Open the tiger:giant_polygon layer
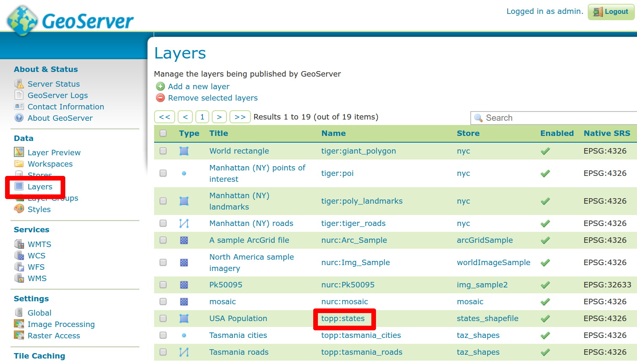Image resolution: width=637 pixels, height=364 pixels. point(359,151)
